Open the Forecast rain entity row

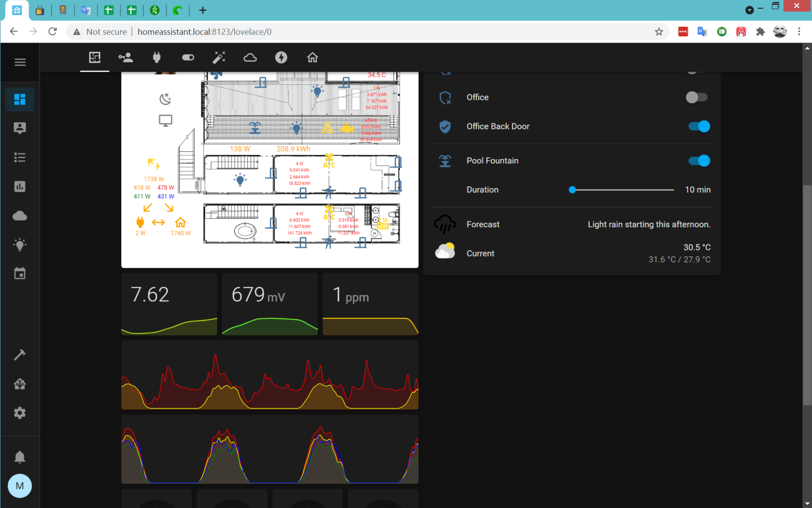pyautogui.click(x=572, y=224)
